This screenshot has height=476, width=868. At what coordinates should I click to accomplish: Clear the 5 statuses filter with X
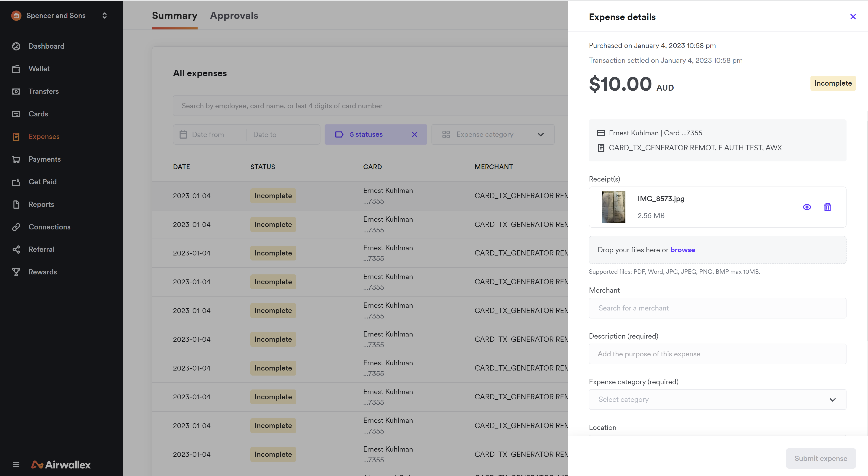point(414,134)
